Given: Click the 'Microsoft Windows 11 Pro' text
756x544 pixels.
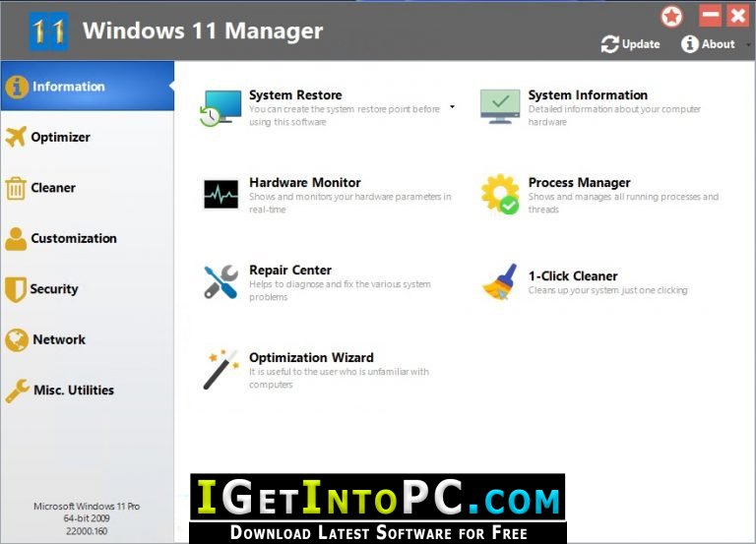Looking at the screenshot, I should click(87, 507).
